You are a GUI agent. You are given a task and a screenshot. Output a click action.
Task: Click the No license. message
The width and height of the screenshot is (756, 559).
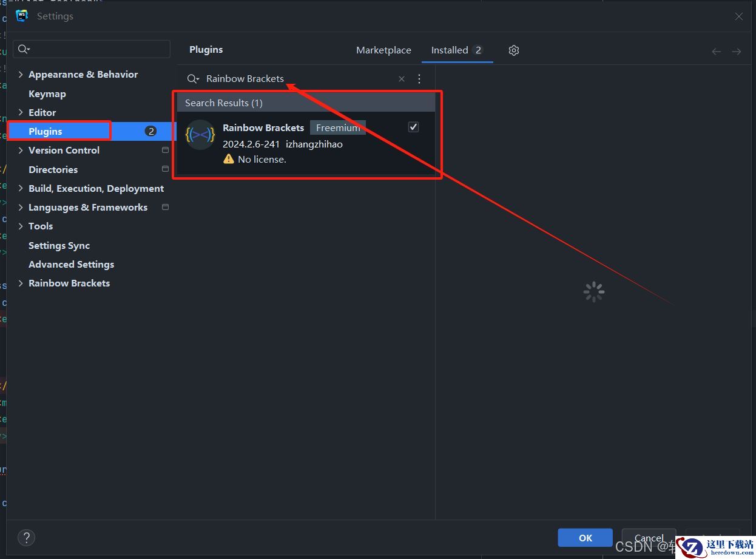[262, 159]
